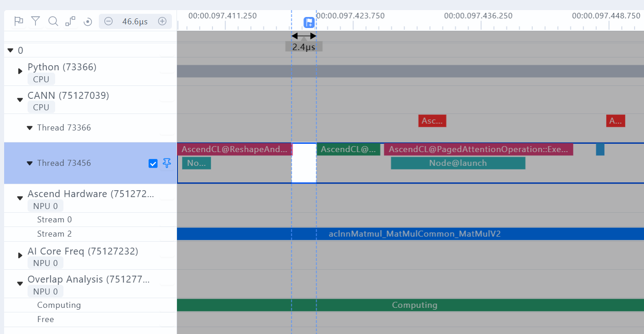Click the reset zoom circular icon

click(88, 22)
